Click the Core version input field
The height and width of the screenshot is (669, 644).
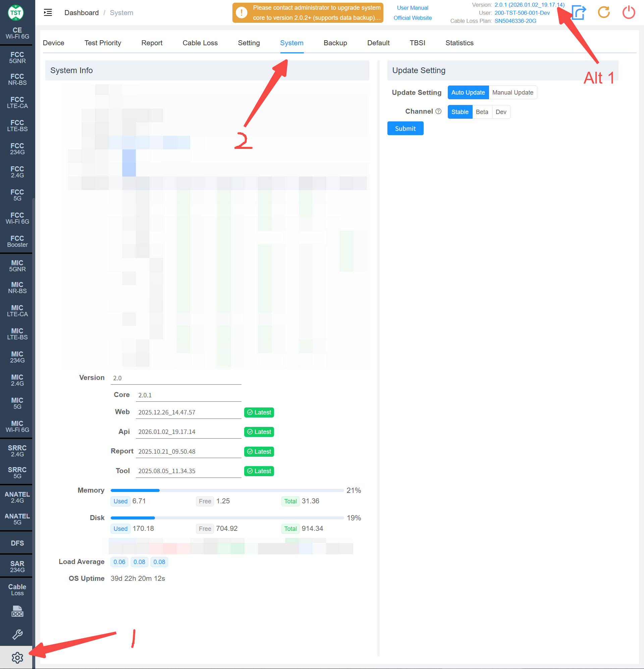coord(188,395)
